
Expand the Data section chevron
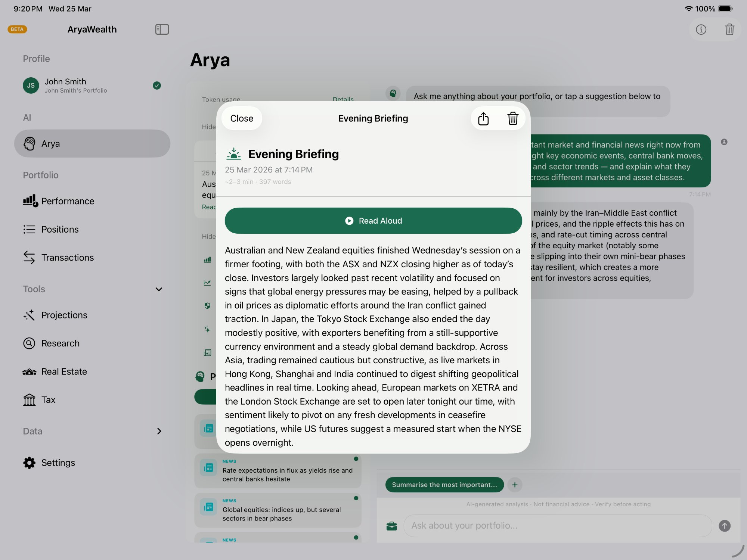coord(159,431)
